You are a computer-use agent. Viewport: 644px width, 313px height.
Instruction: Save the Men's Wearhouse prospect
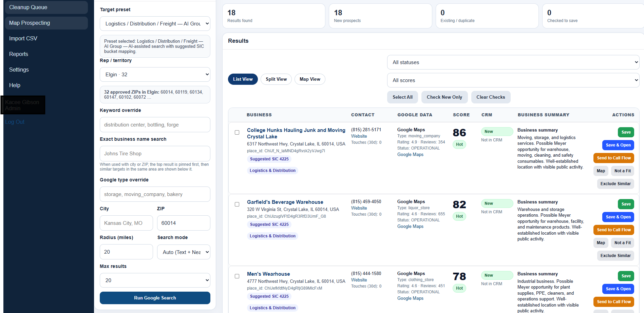[626, 276]
